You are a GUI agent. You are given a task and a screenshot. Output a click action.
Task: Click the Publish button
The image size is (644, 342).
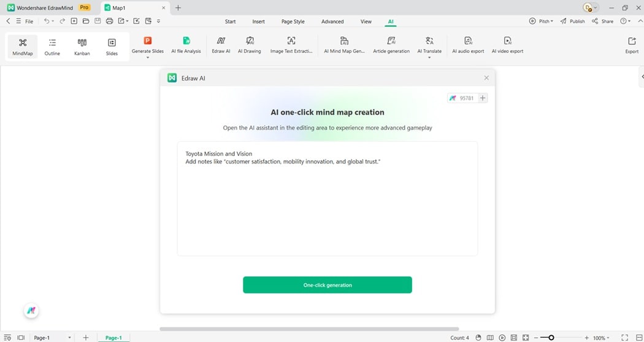click(572, 21)
